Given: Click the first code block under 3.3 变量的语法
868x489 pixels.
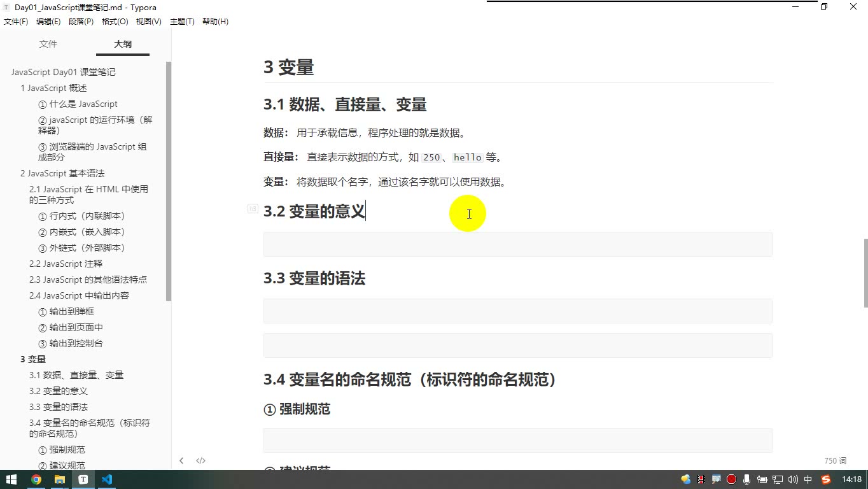Looking at the screenshot, I should (518, 311).
